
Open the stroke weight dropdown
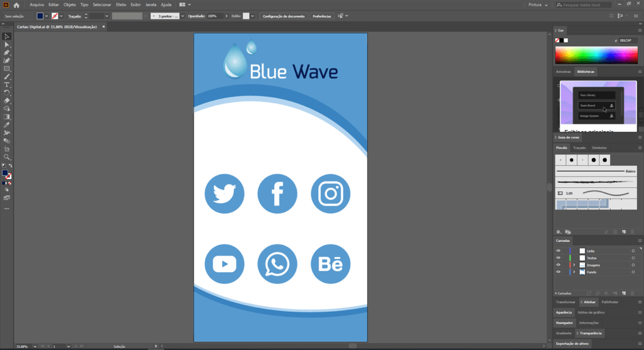click(107, 16)
